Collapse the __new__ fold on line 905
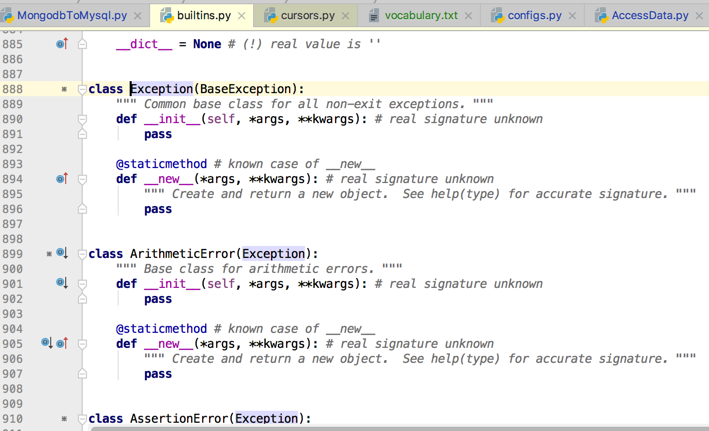The width and height of the screenshot is (709, 431). coord(82,344)
